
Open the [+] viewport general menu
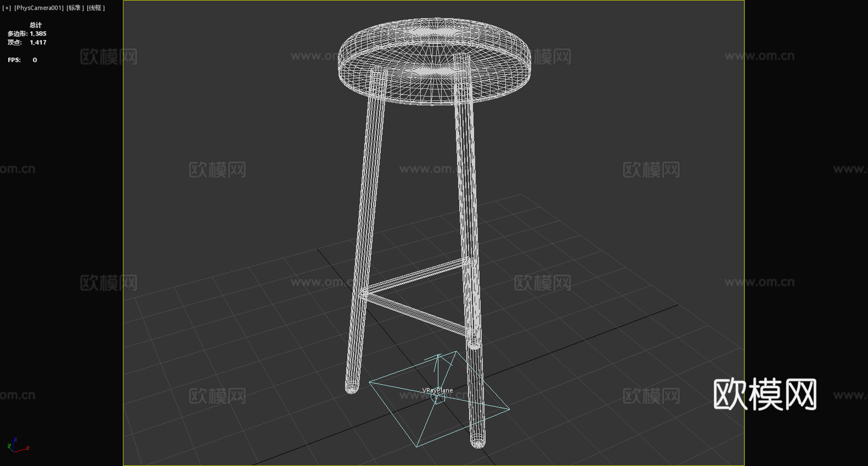[7, 8]
